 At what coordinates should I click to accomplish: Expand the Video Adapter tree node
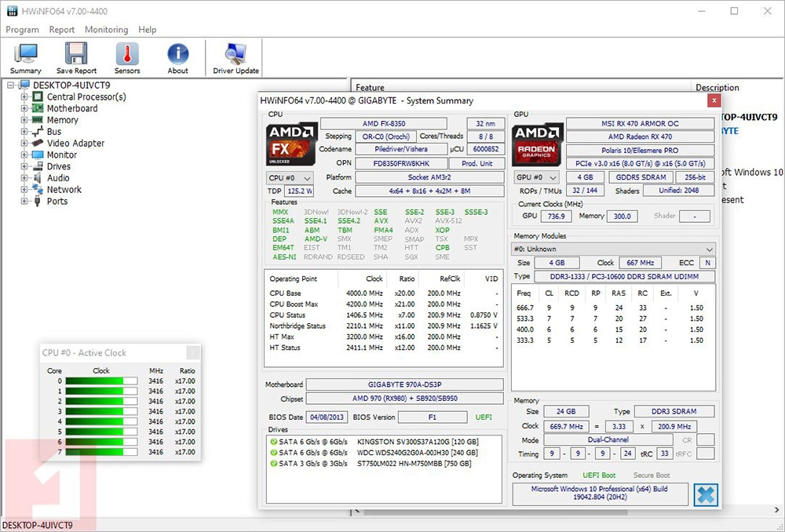coord(24,144)
